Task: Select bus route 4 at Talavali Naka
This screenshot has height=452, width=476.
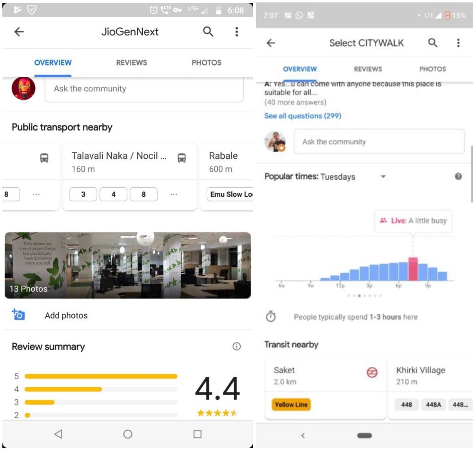Action: pyautogui.click(x=113, y=194)
